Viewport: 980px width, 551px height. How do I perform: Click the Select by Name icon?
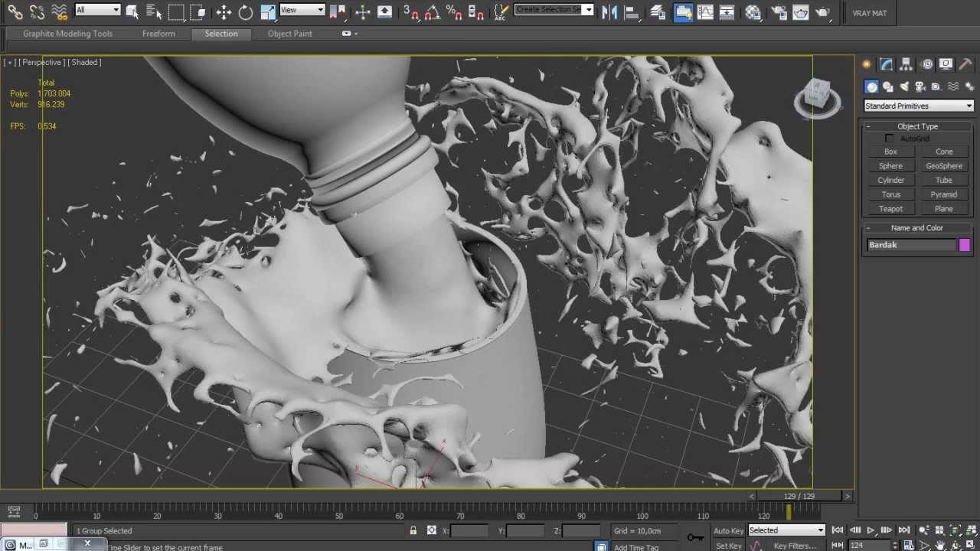pyautogui.click(x=154, y=11)
